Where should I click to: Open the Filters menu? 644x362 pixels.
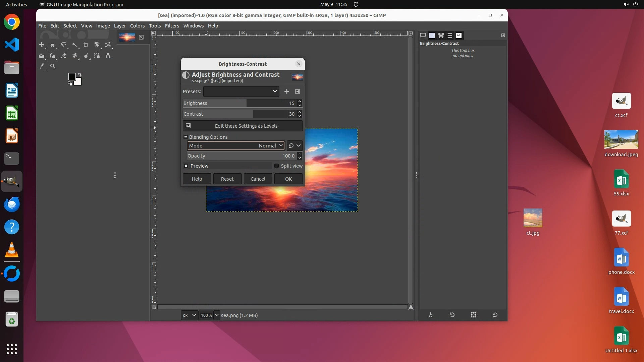click(172, 26)
